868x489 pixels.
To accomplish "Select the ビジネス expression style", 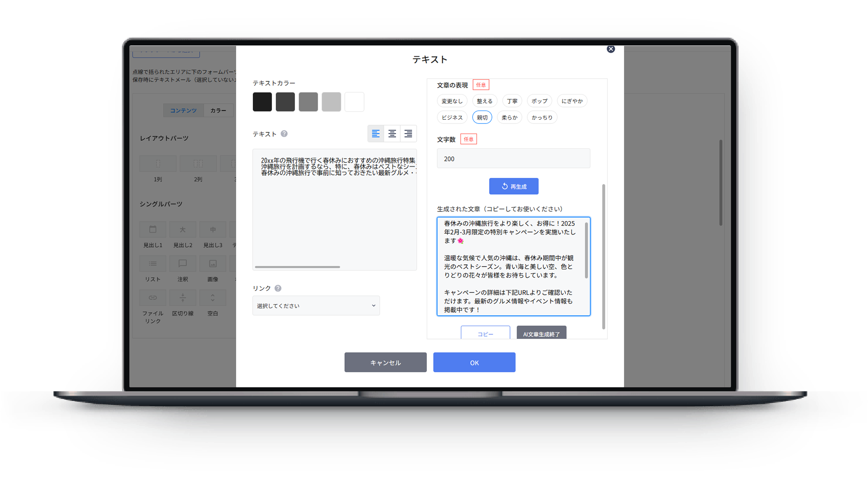I will click(452, 117).
